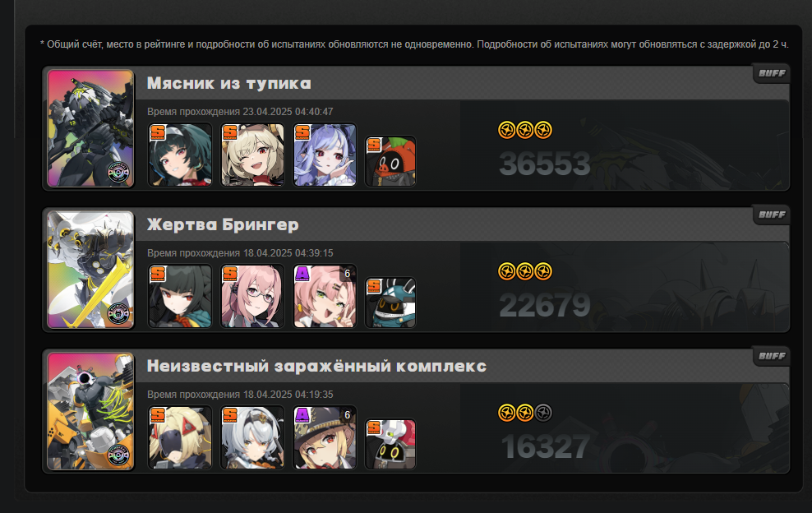This screenshot has height=513, width=812.
Task: Open BUFF for Жертва Брингер
Action: 772,215
